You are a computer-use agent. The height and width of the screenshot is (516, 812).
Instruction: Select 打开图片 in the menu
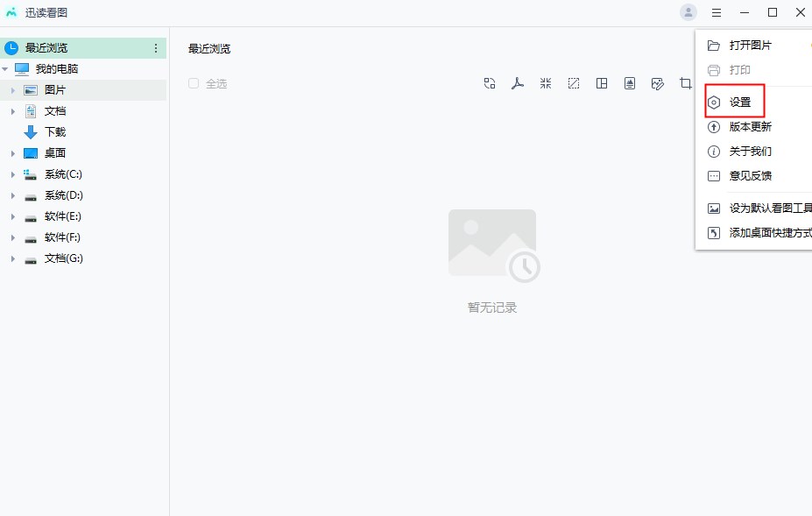point(750,46)
